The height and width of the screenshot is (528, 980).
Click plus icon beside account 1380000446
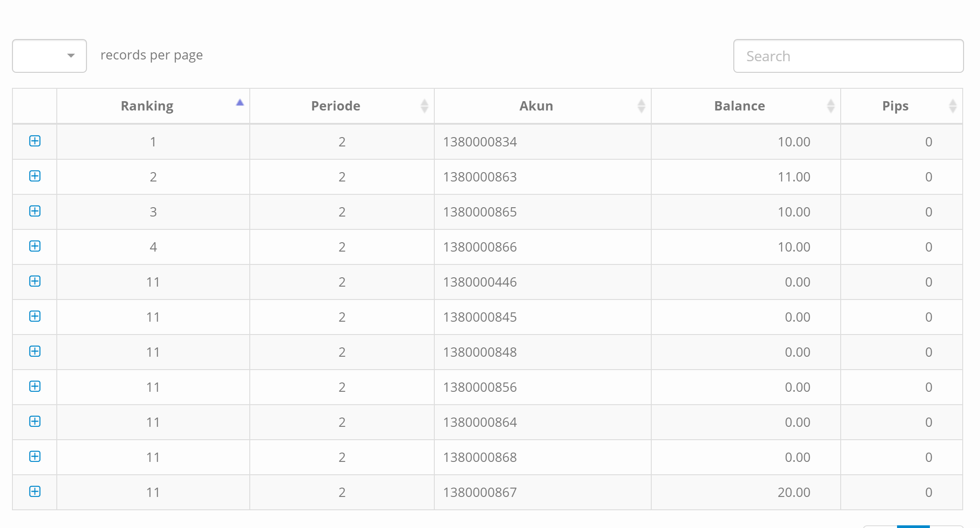tap(35, 281)
